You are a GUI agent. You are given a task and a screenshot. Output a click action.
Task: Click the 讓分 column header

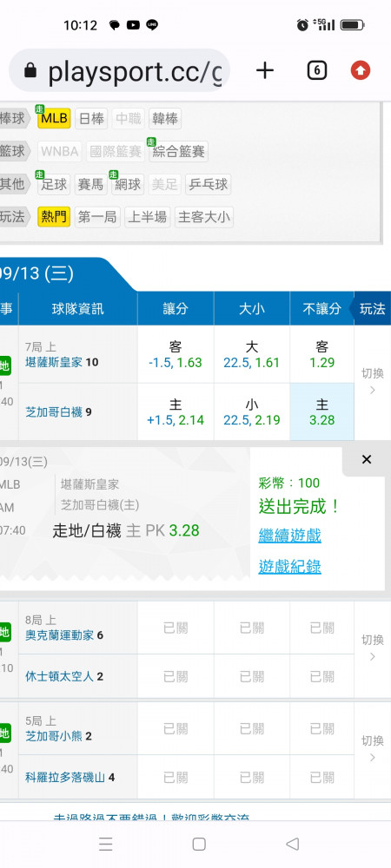[176, 309]
